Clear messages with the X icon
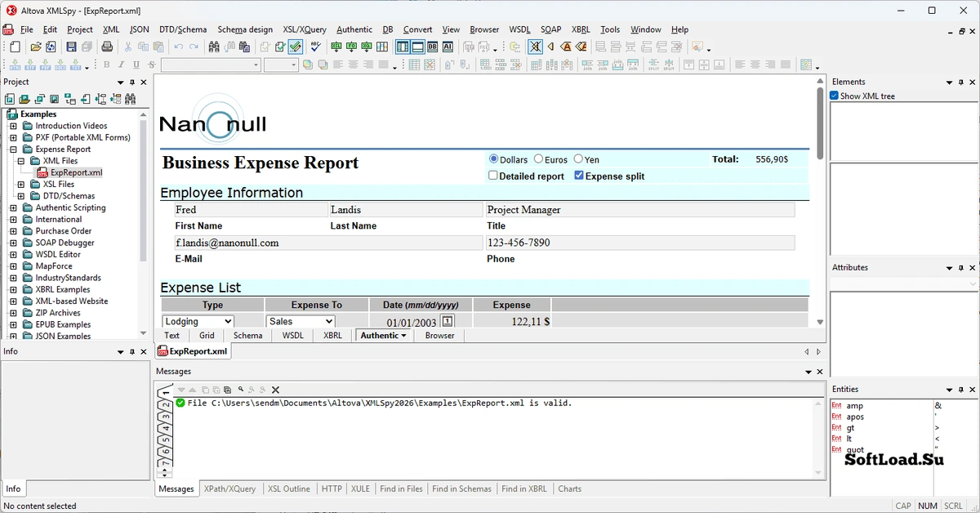Image resolution: width=980 pixels, height=513 pixels. pos(276,390)
